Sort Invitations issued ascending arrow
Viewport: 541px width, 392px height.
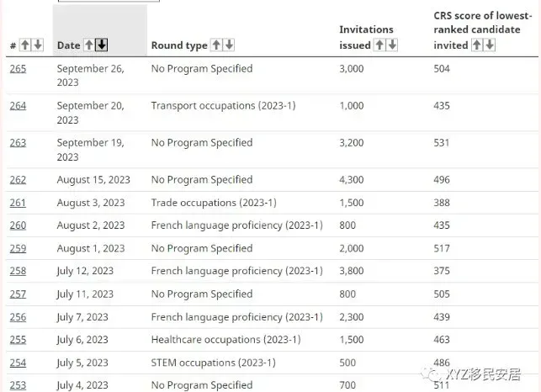[x=379, y=45]
